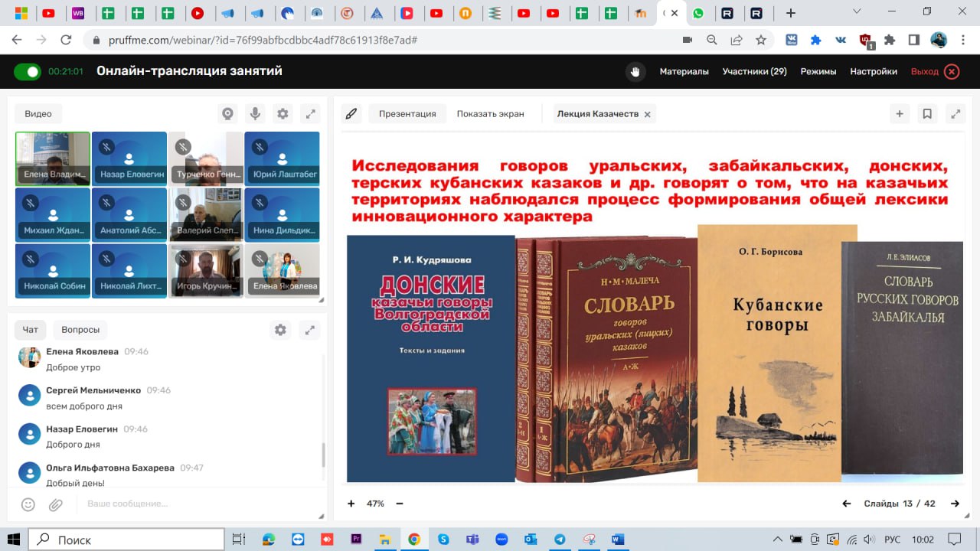Select the pencil drawing tool
Image resolution: width=980 pixels, height=551 pixels.
[x=351, y=114]
